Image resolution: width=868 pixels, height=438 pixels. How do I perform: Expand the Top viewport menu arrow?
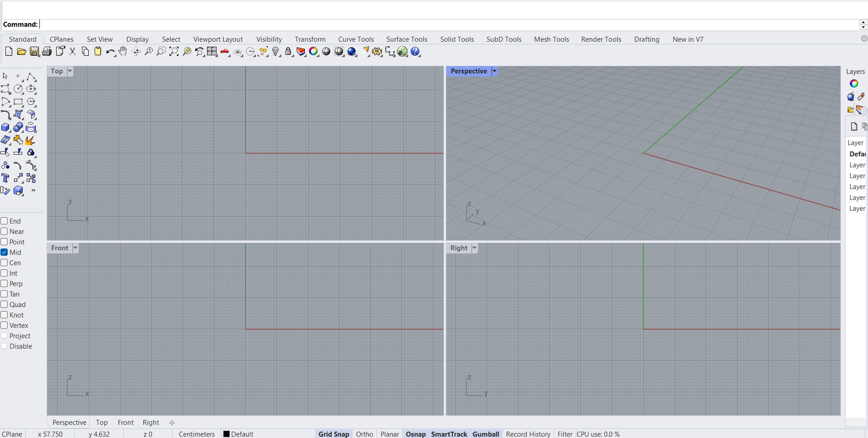pos(70,71)
